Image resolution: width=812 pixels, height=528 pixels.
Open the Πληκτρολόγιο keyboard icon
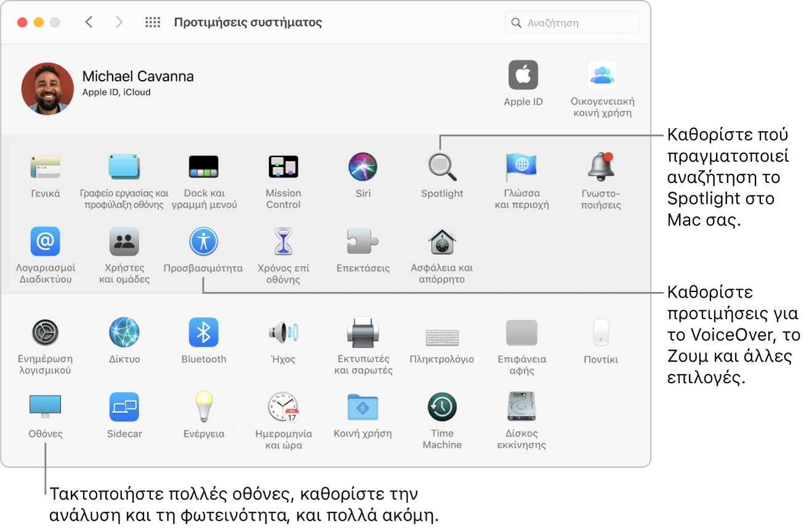tap(442, 336)
